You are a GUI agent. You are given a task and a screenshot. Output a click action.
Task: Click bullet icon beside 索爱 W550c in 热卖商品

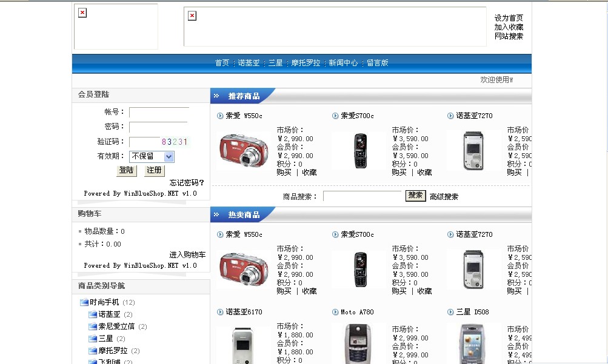click(x=220, y=234)
